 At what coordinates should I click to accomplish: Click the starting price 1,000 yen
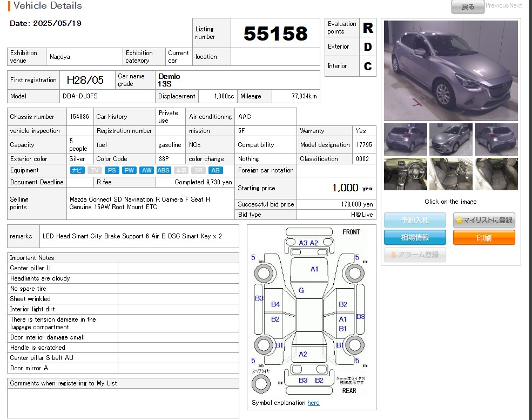click(x=352, y=188)
